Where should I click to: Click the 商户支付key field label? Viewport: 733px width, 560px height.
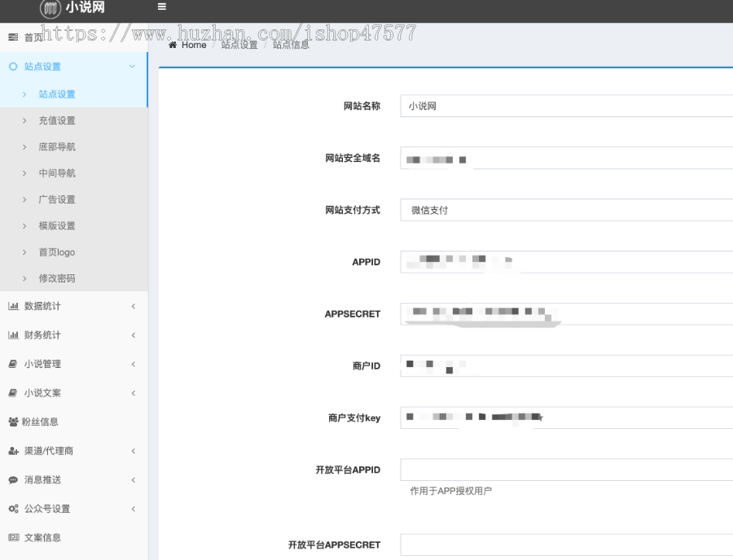click(x=354, y=418)
